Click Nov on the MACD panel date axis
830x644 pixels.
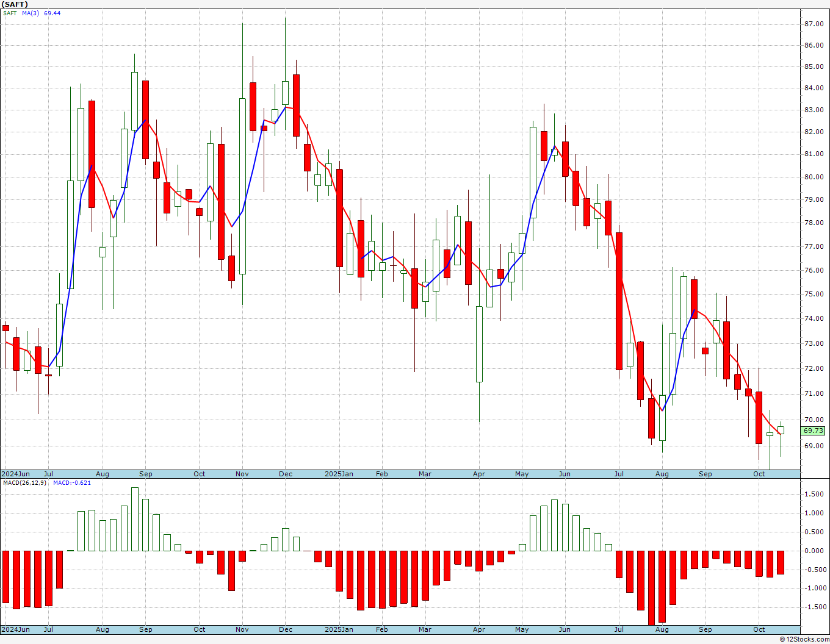(242, 629)
